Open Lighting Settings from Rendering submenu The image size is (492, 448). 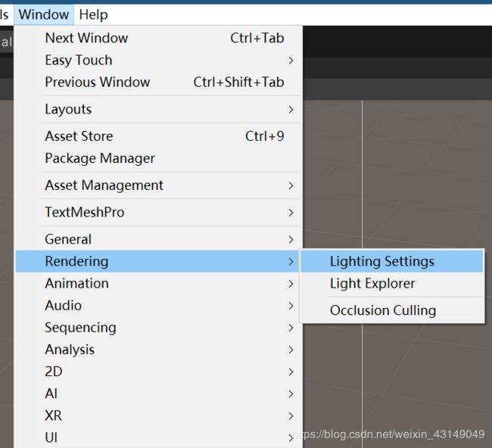[x=391, y=261]
